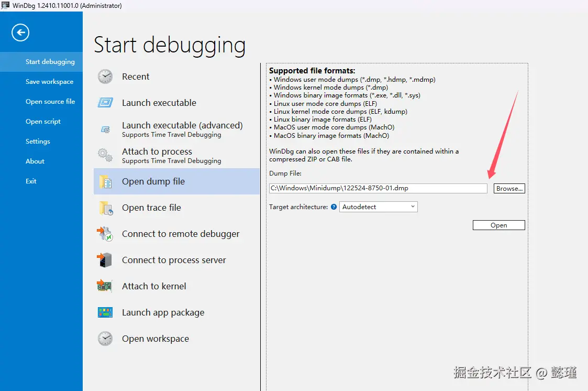Open the Target architecture Autodetect dropdown

pos(379,207)
